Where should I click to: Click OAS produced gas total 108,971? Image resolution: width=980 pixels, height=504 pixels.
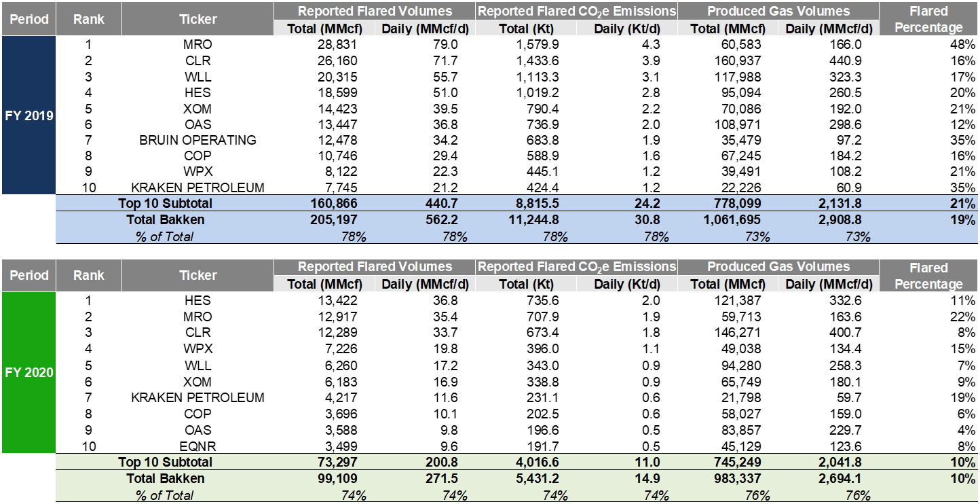click(x=739, y=124)
